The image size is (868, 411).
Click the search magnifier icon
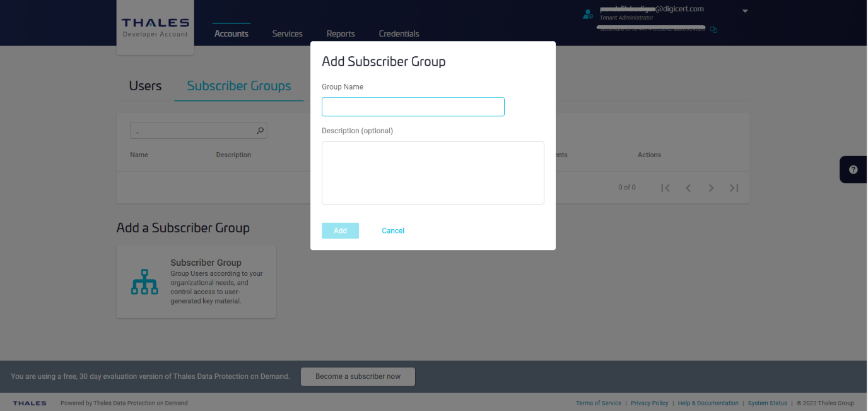[259, 131]
